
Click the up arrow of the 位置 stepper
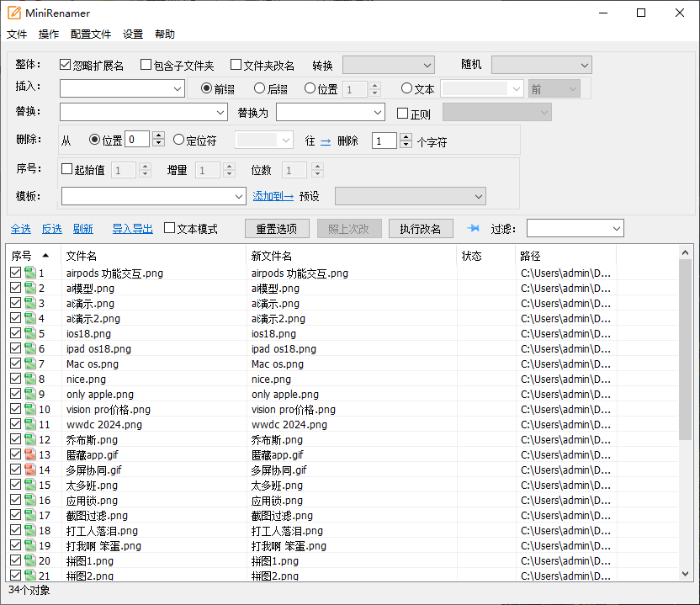374,84
